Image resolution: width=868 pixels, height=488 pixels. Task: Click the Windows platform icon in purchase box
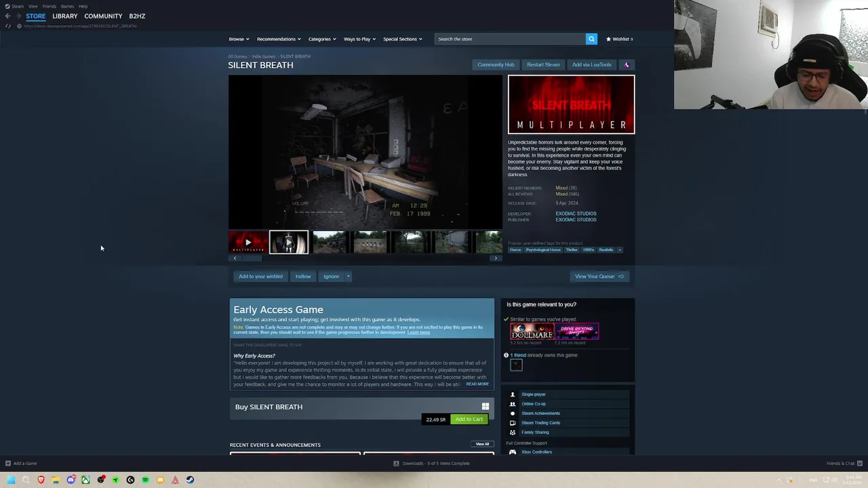pyautogui.click(x=485, y=407)
